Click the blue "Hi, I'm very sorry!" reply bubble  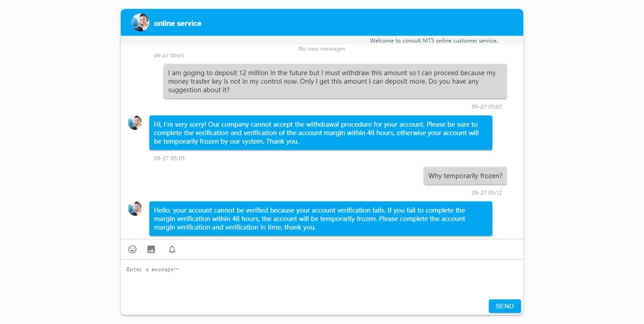(321, 132)
